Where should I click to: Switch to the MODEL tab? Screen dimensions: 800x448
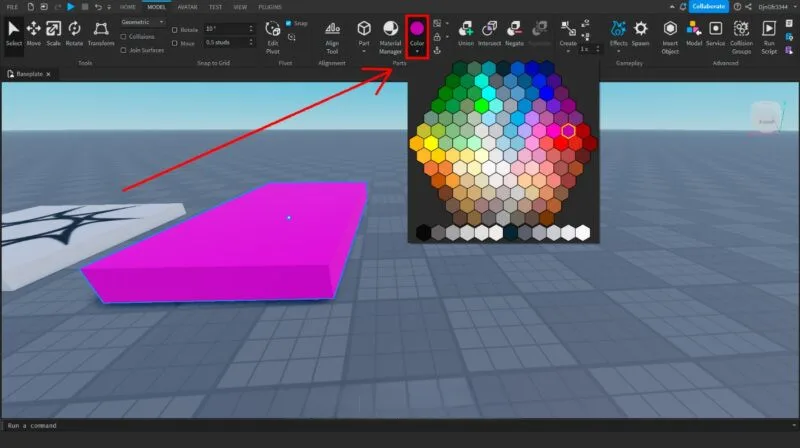[x=156, y=7]
